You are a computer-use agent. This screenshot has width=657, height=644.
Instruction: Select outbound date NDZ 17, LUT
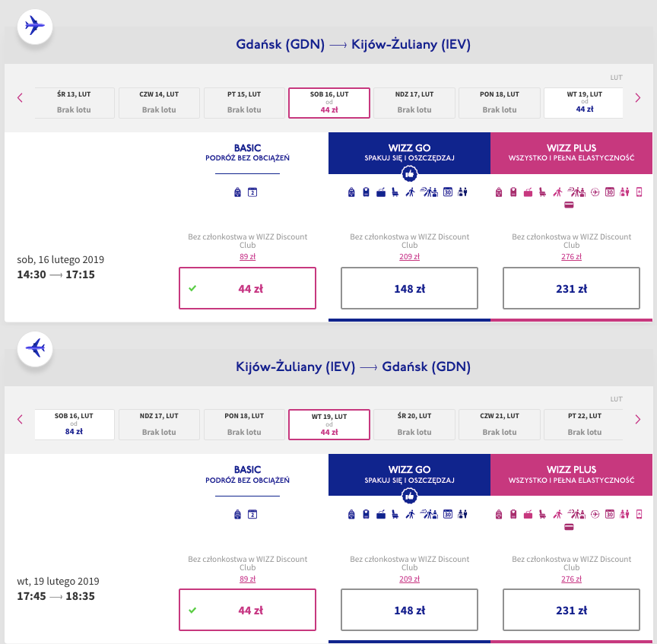414,103
